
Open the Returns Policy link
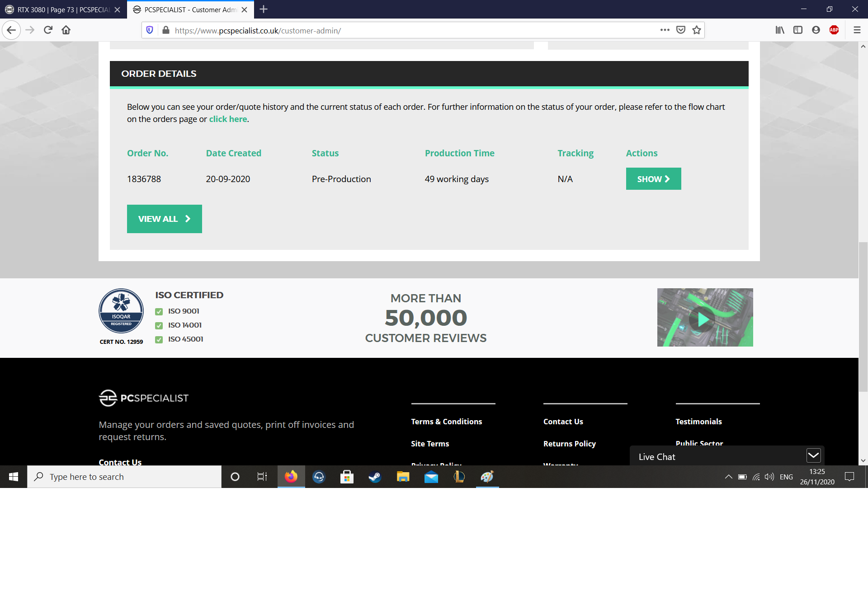coord(569,444)
